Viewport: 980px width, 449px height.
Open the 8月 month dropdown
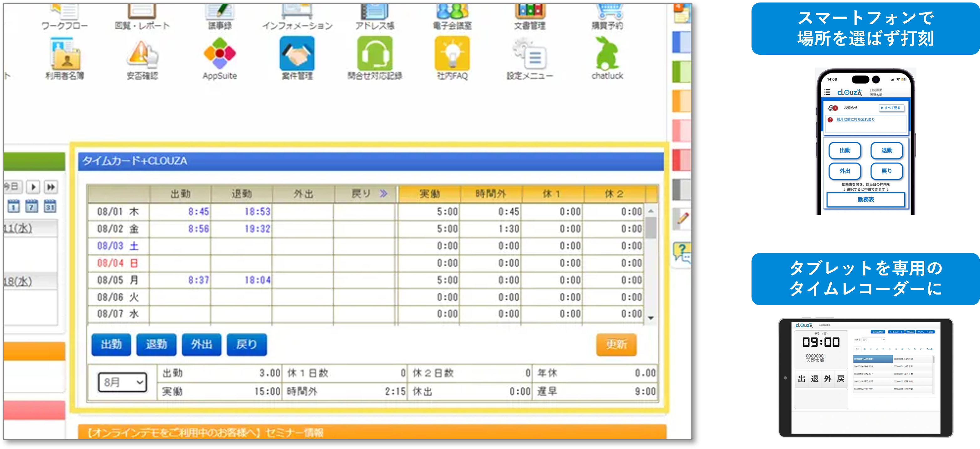[x=122, y=382]
